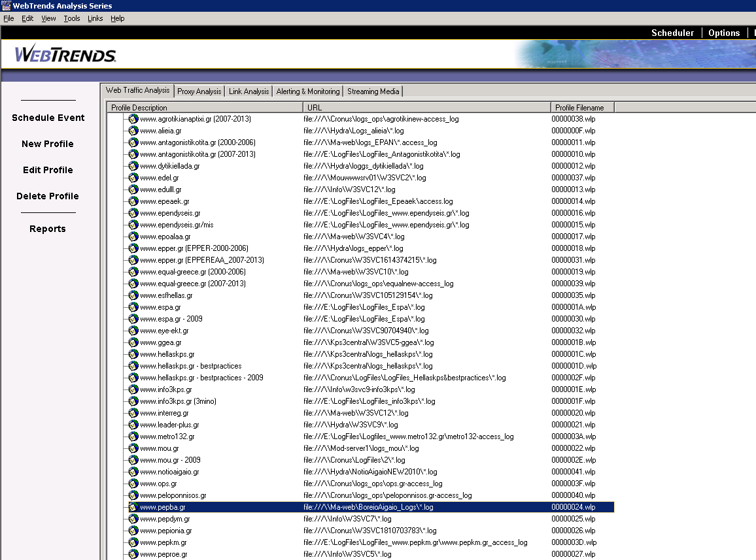Open the Tools menu
Image resolution: width=756 pixels, height=560 pixels.
point(72,18)
